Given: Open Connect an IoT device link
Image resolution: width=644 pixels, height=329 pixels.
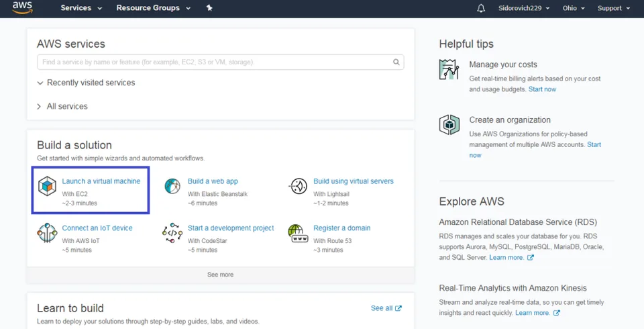Looking at the screenshot, I should (x=97, y=228).
